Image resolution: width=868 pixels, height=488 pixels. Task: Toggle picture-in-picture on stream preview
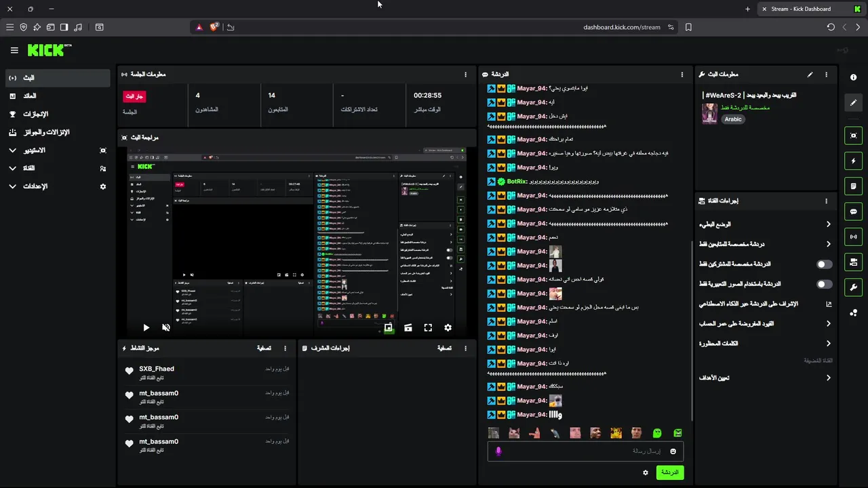pyautogui.click(x=388, y=327)
